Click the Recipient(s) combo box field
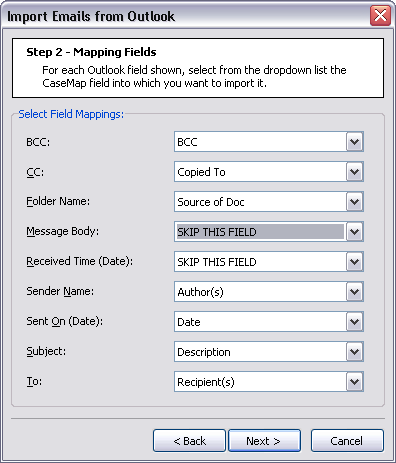The image size is (396, 463). point(260,382)
